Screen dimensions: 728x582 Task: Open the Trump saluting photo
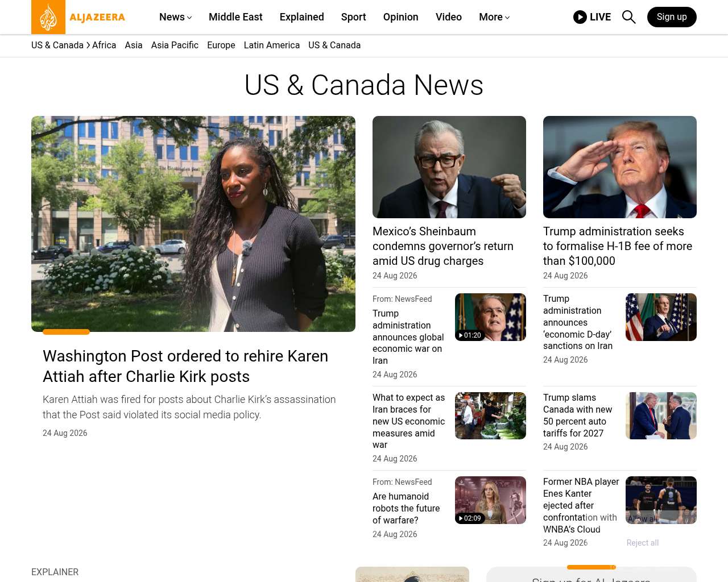pyautogui.click(x=620, y=167)
